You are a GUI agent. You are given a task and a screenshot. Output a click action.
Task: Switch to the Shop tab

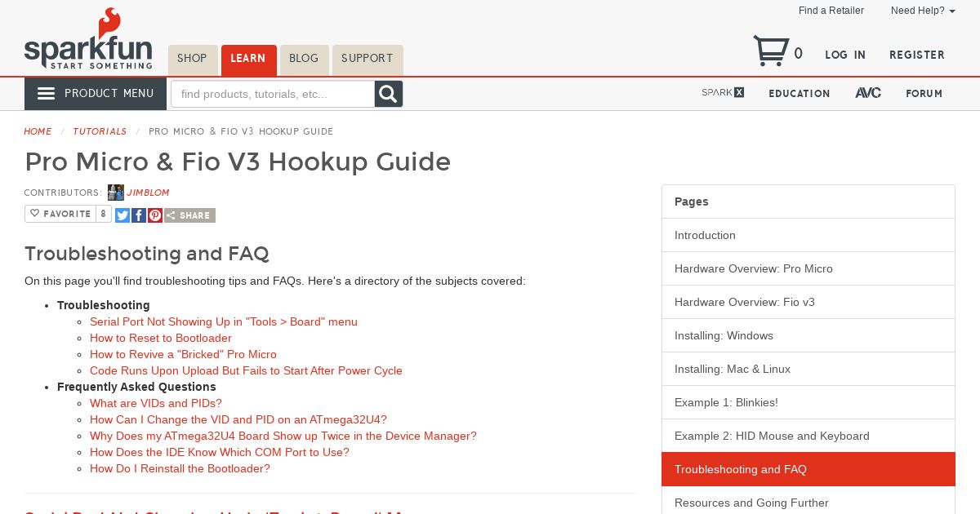[x=193, y=59]
